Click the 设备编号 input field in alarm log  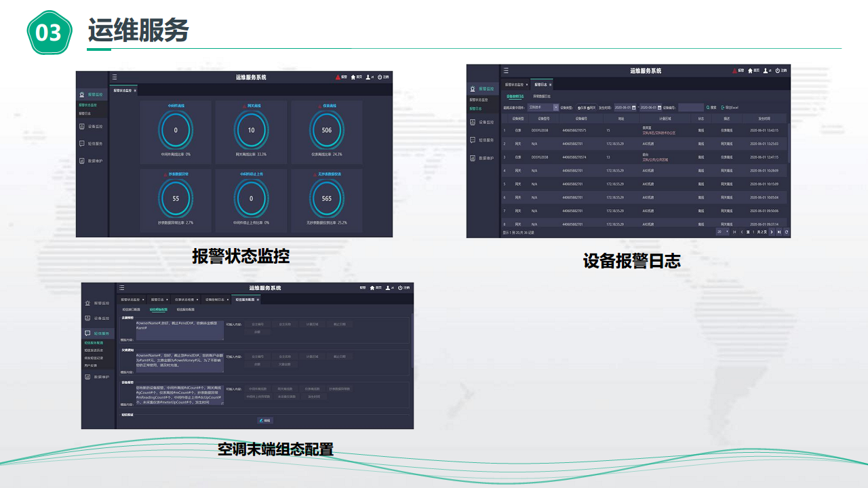(691, 107)
